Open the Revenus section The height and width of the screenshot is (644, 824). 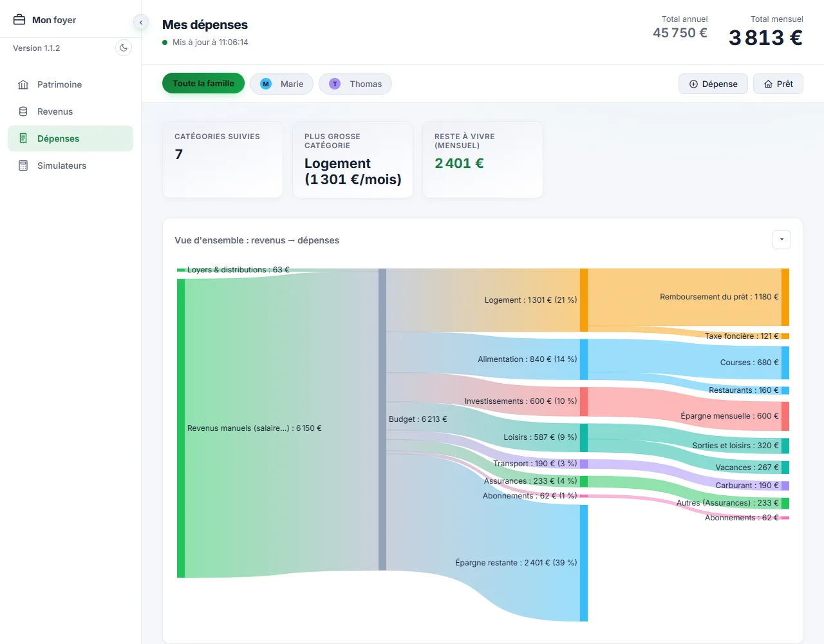click(x=70, y=111)
